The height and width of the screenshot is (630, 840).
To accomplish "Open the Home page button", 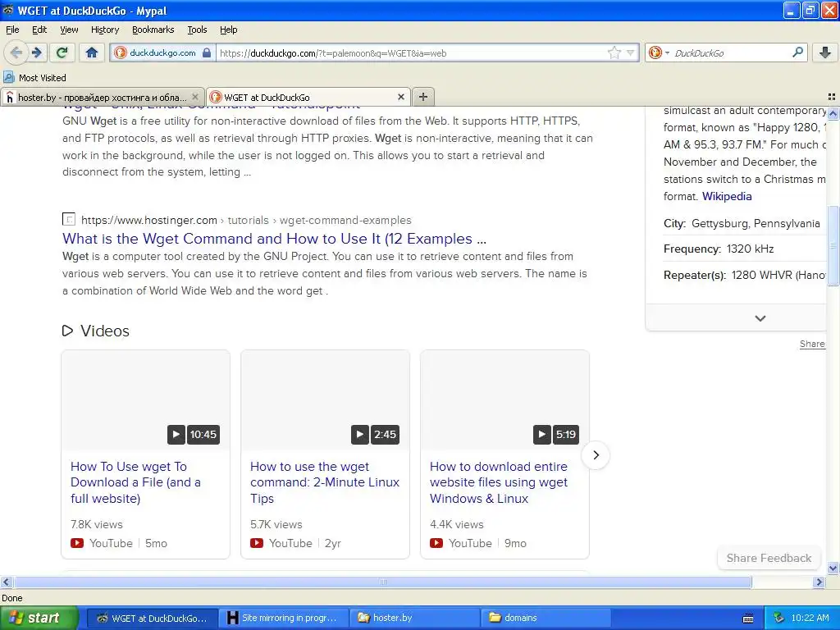I will point(92,52).
